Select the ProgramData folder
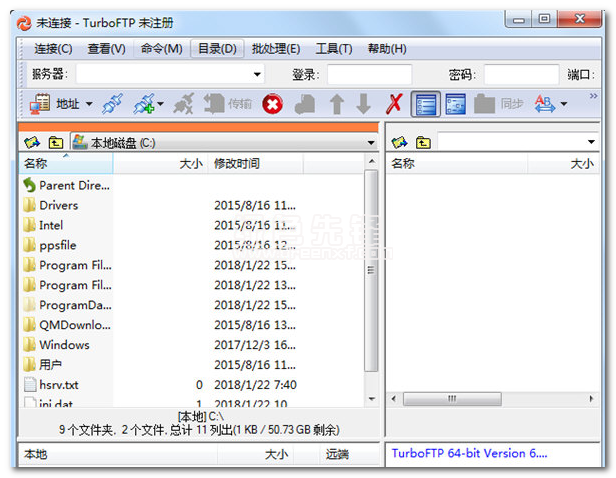Screen dimensions: 616x478 [67, 305]
